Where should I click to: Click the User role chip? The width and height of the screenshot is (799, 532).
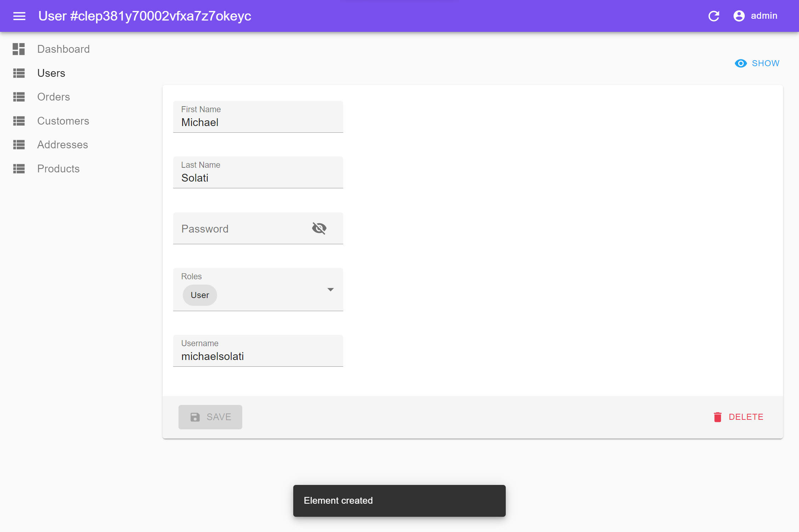pos(200,295)
